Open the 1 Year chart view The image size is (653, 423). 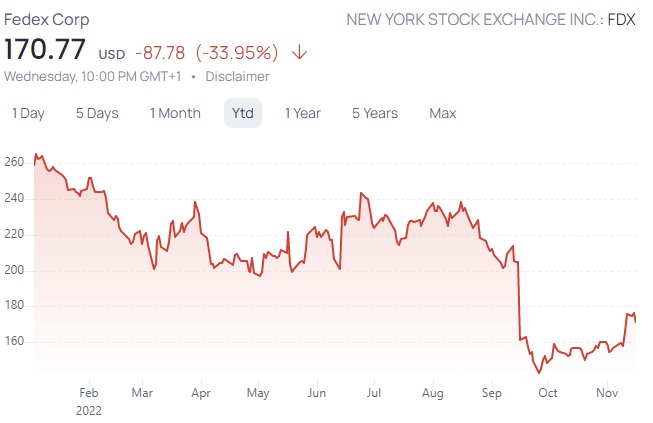(x=302, y=113)
